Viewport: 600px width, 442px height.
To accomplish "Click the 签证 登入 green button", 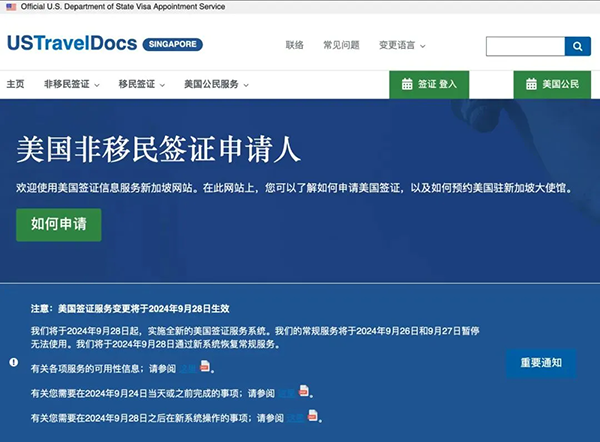I will point(429,85).
